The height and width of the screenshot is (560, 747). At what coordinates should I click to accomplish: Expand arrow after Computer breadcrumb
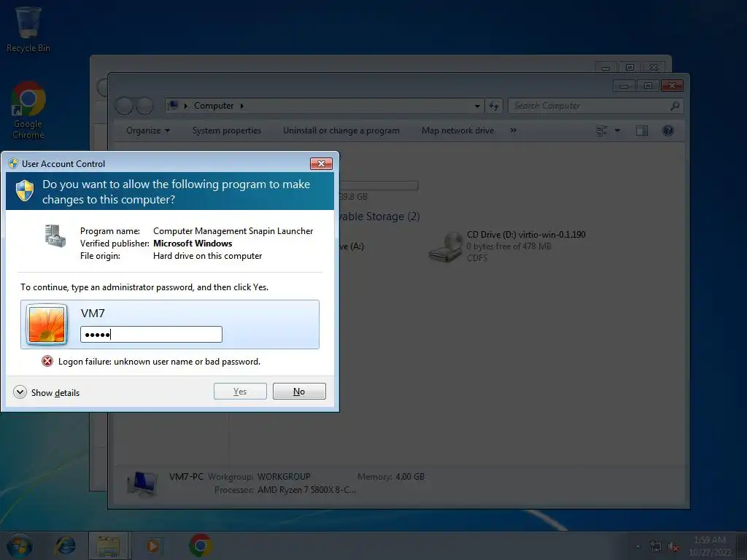[242, 106]
